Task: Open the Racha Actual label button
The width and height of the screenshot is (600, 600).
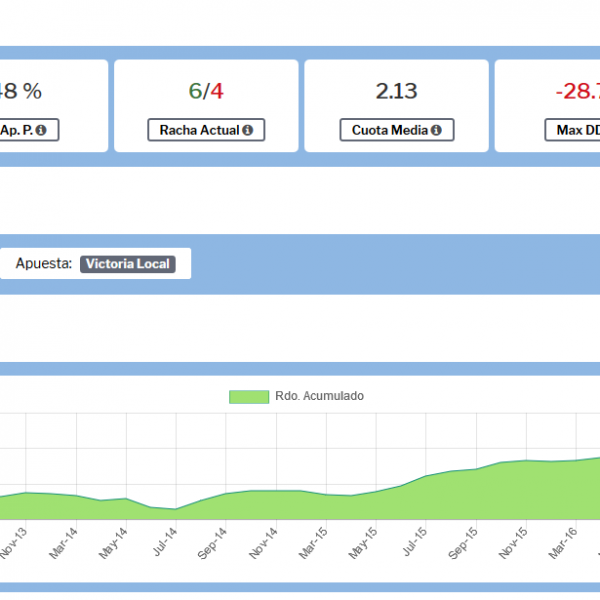Action: click(206, 130)
